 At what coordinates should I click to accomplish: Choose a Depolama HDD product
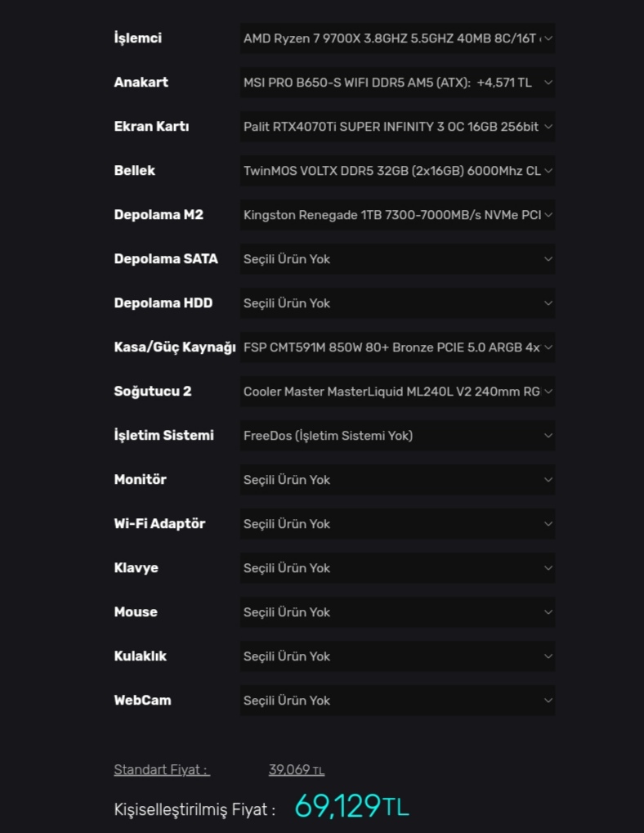[x=397, y=303]
